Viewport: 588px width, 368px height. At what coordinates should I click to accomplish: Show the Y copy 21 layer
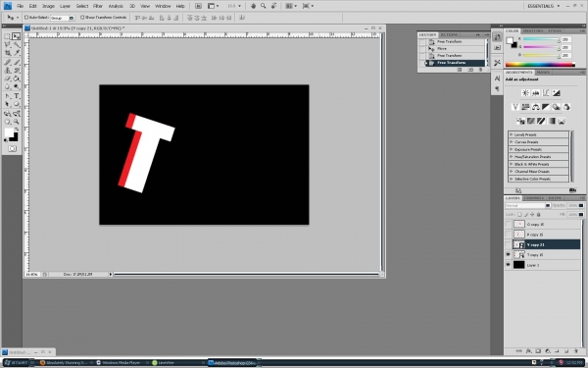[x=508, y=244]
